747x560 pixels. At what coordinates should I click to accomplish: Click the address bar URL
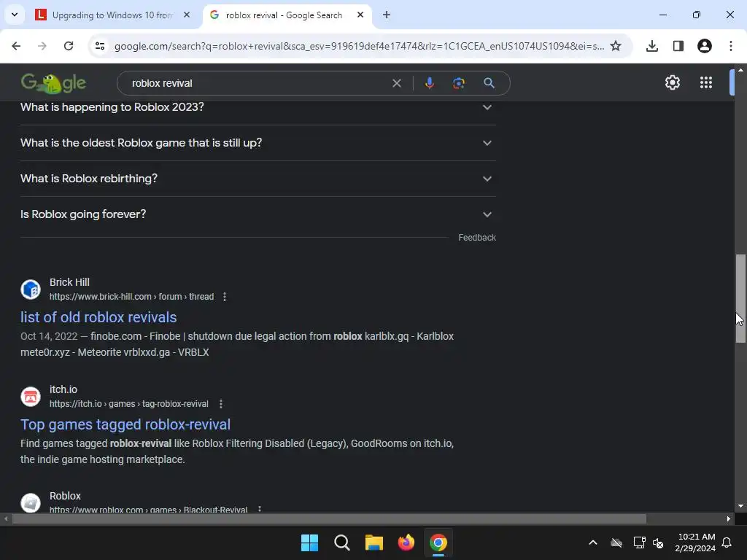pyautogui.click(x=359, y=46)
